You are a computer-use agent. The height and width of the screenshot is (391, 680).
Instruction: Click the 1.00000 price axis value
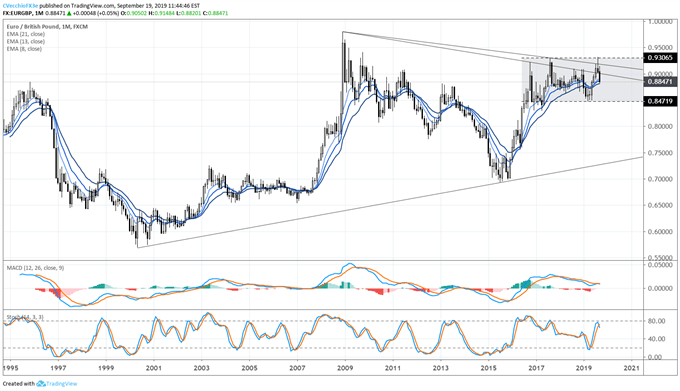point(661,21)
